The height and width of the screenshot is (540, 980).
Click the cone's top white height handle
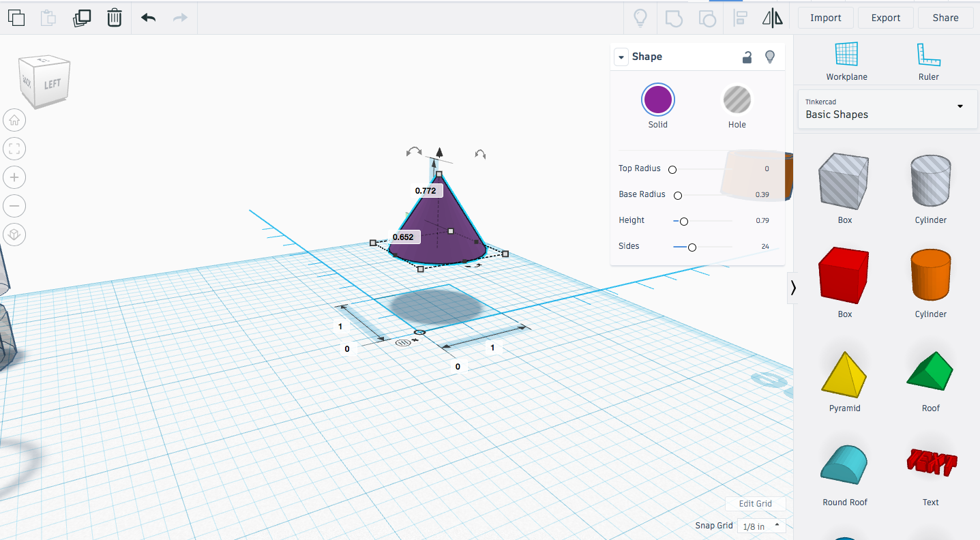coord(439,175)
